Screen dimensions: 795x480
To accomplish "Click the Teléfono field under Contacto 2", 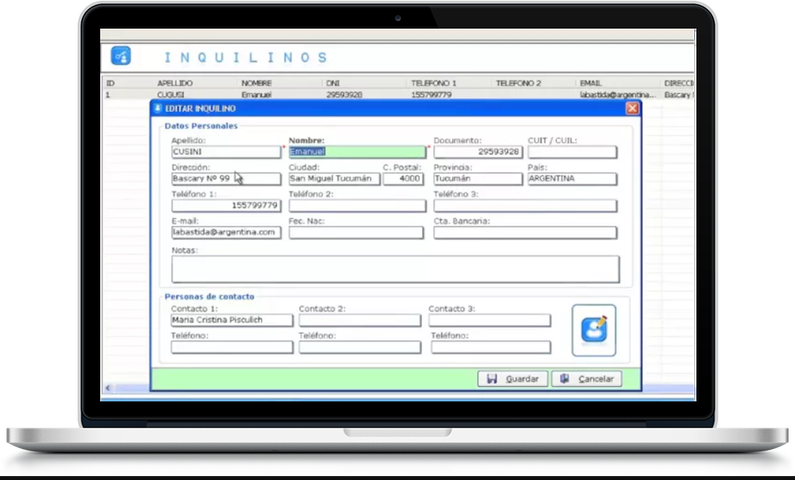I will coord(359,347).
